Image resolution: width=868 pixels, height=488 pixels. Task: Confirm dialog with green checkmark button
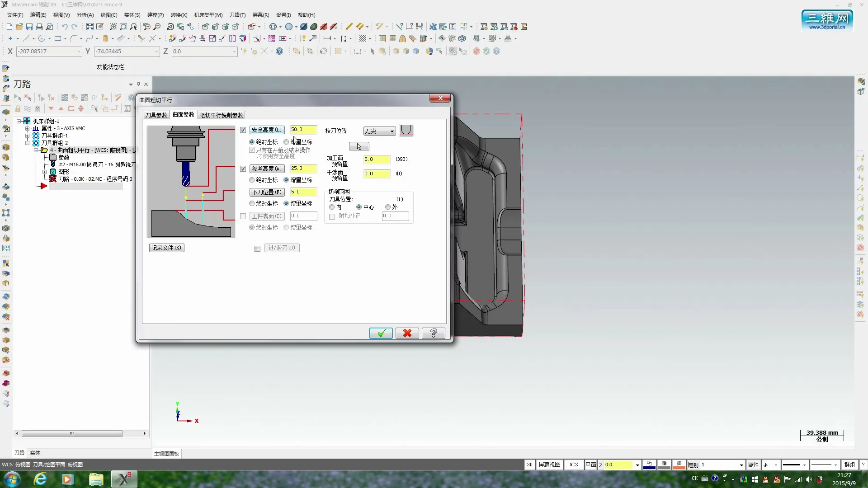381,333
